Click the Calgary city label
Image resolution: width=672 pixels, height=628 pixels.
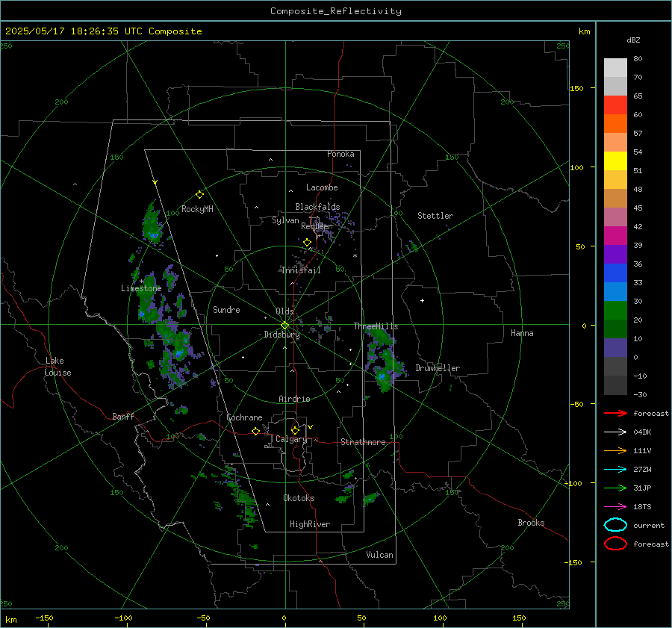pos(291,439)
